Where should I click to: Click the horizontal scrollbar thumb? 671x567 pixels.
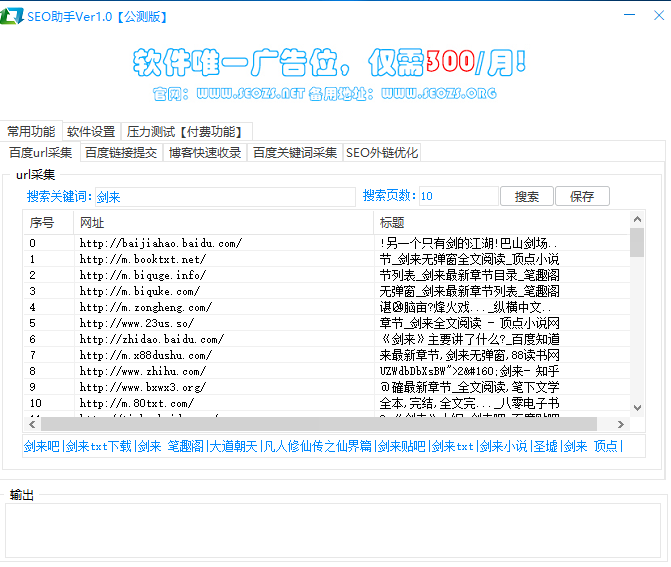(x=319, y=424)
